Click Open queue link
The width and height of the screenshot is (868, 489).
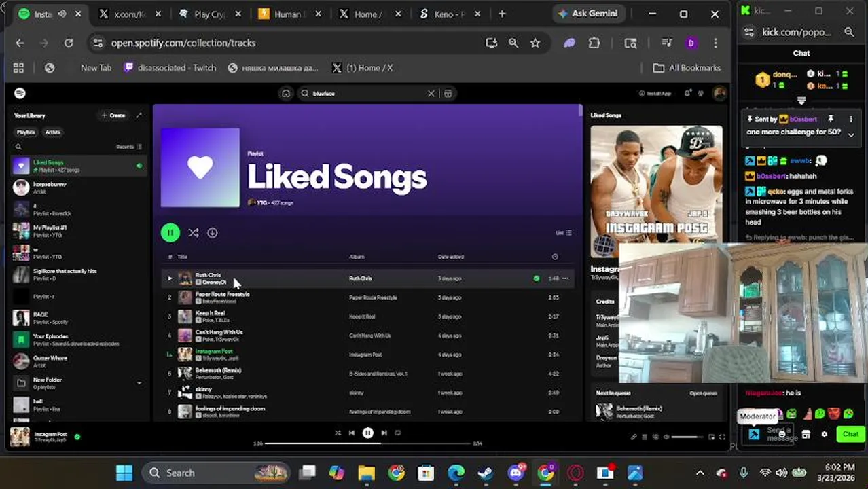click(x=703, y=393)
